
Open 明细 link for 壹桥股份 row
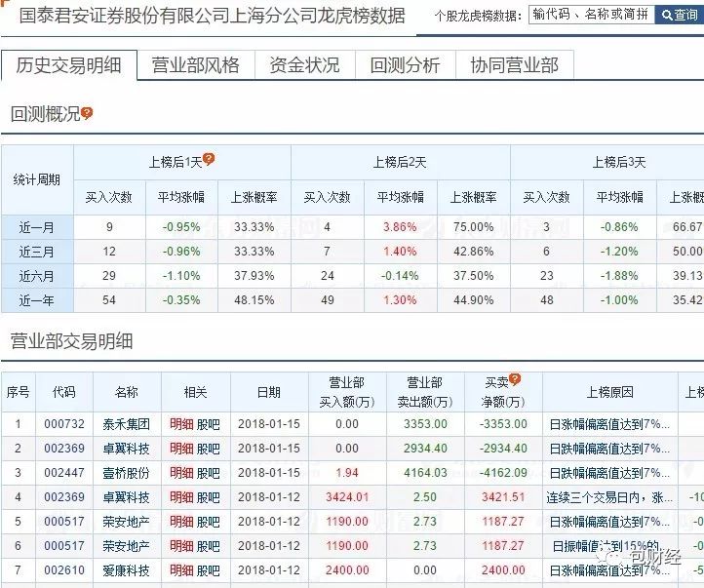pyautogui.click(x=181, y=473)
